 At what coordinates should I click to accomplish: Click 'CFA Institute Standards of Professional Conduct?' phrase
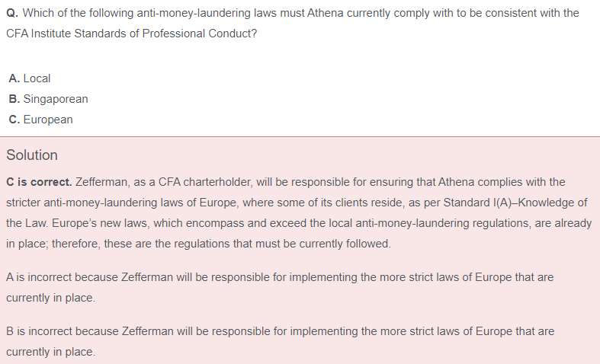132,34
